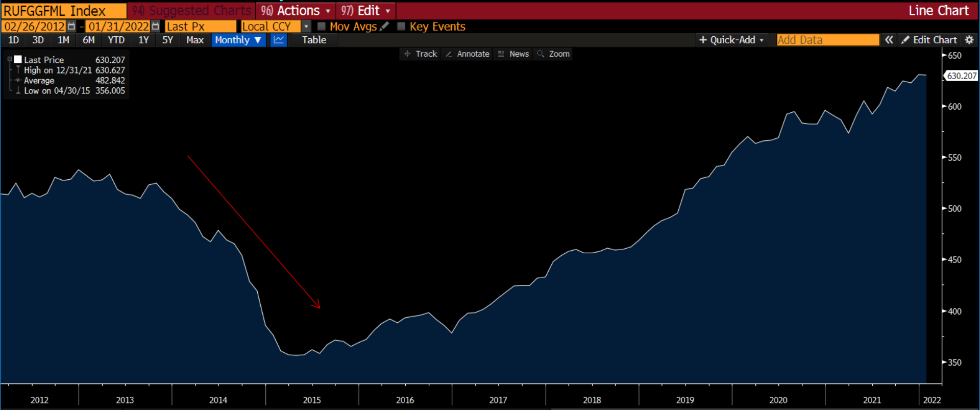Select the line chart view icon
Screen dimensions: 980x410
pos(279,40)
